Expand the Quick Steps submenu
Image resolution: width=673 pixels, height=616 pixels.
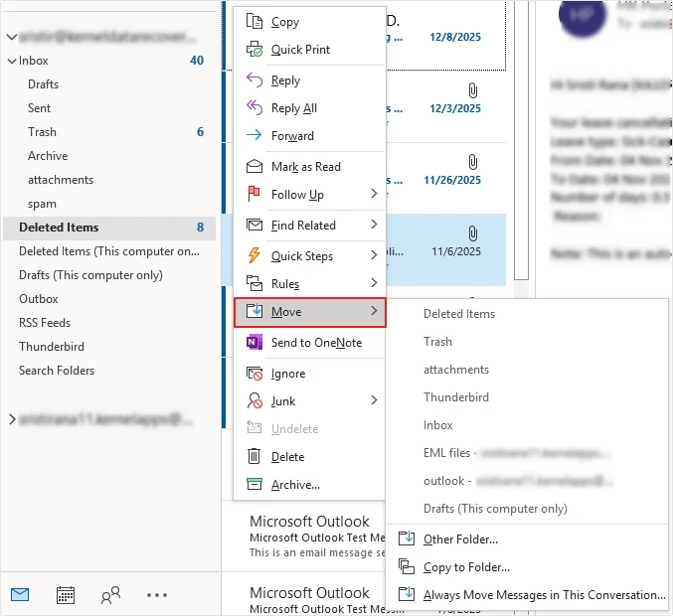coord(374,256)
